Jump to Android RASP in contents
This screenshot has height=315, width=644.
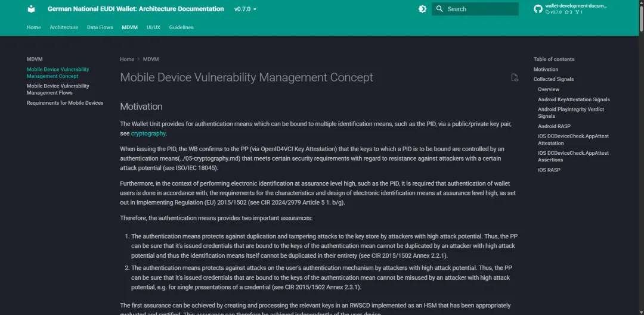pyautogui.click(x=555, y=126)
